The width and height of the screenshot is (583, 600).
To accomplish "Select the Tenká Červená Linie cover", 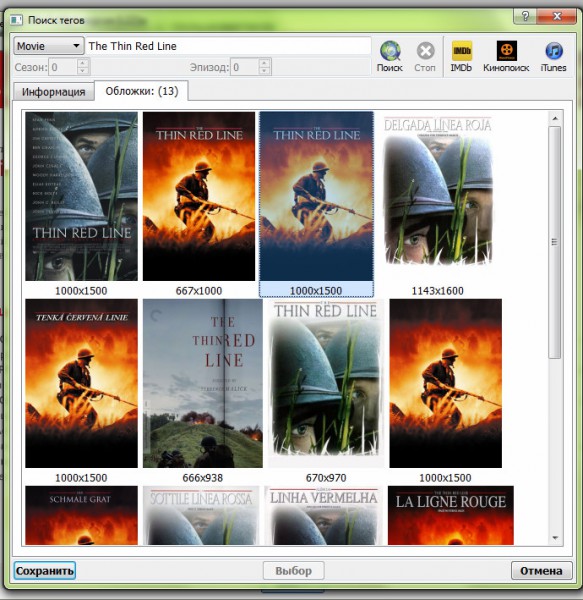I will [81, 383].
